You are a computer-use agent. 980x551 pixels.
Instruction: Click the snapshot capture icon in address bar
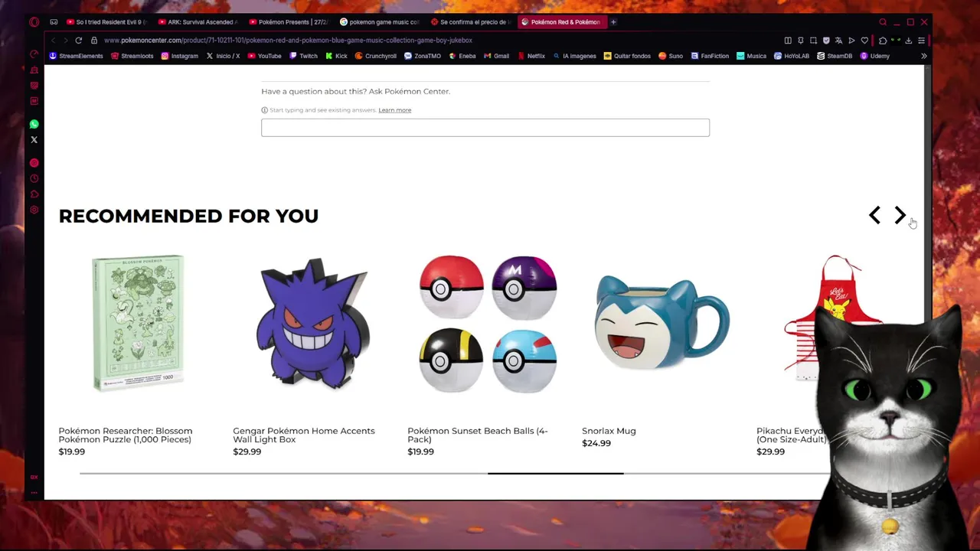tap(813, 41)
